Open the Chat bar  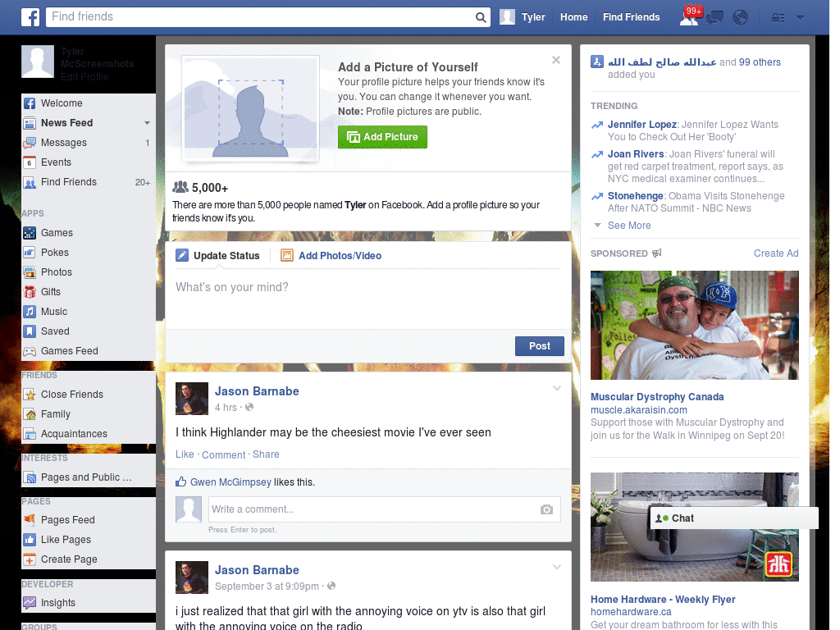[x=734, y=518]
